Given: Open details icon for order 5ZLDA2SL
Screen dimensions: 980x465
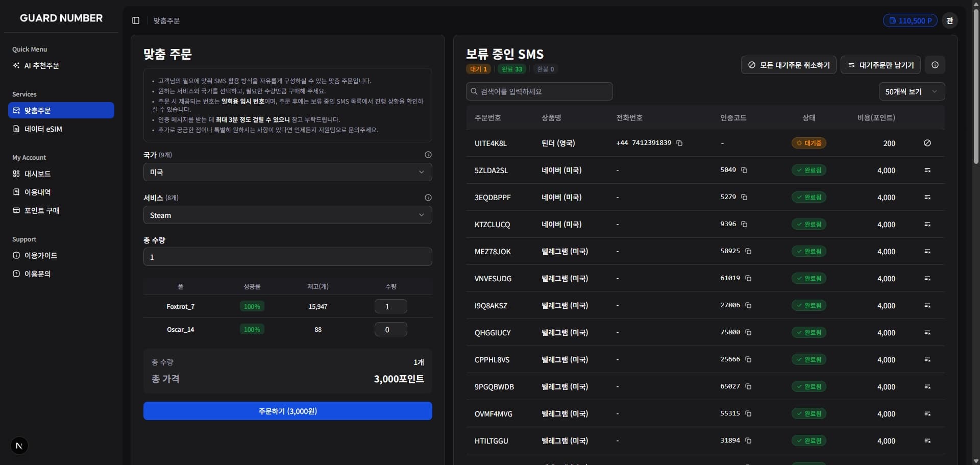Looking at the screenshot, I should (x=927, y=170).
